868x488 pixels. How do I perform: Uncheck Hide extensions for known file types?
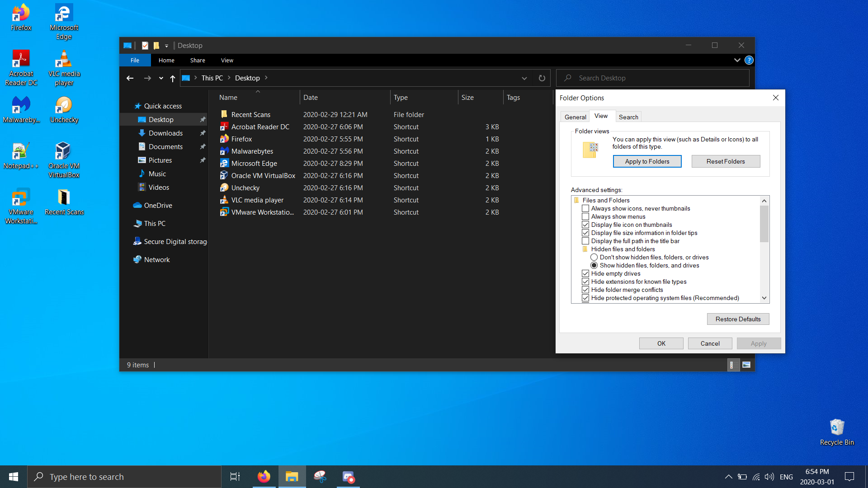(x=585, y=282)
